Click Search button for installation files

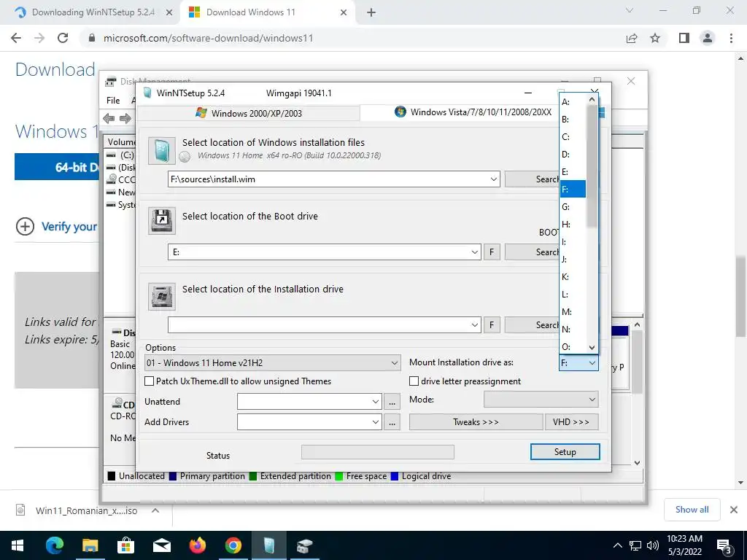532,179
